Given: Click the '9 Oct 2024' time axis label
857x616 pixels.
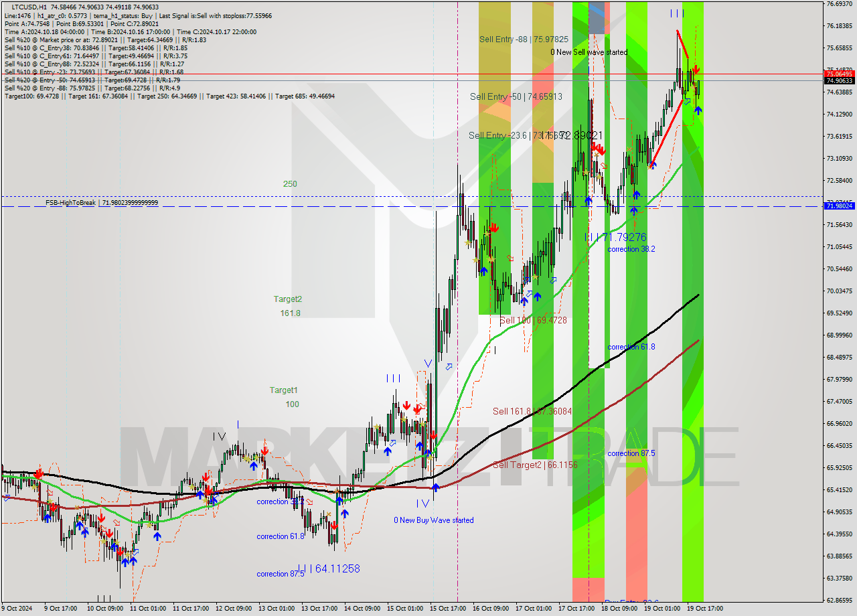Looking at the screenshot, I should (17, 609).
